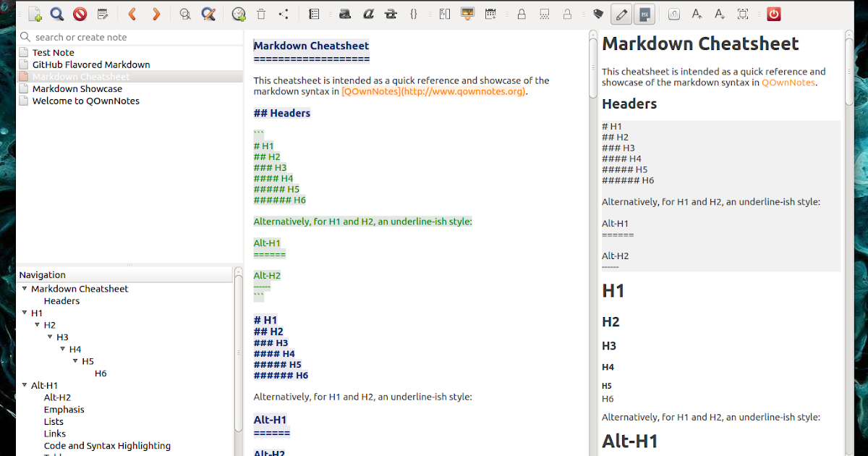Screen dimensions: 868x456
Task: Jump to Headers in navigation tree
Action: 61,300
